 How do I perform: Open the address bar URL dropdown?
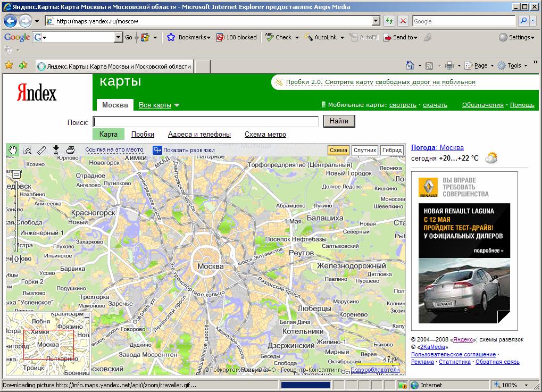point(376,21)
